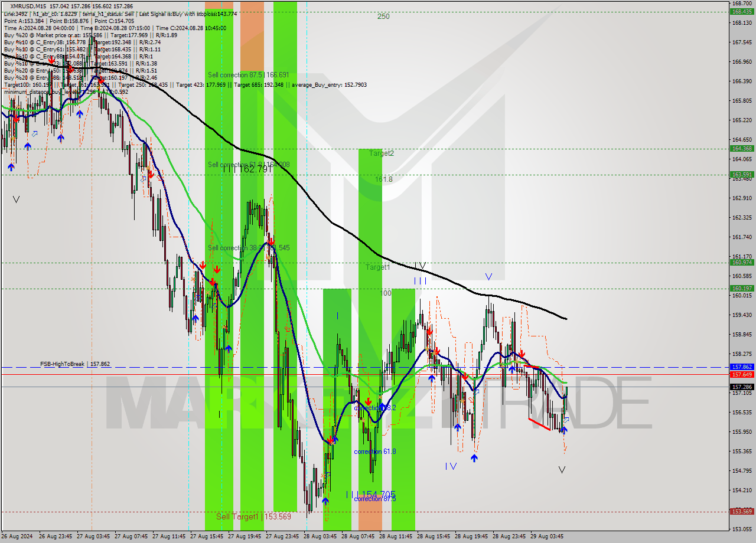This screenshot has width=756, height=543.
Task: Click the '166.960' price axis value
Action: coord(742,61)
